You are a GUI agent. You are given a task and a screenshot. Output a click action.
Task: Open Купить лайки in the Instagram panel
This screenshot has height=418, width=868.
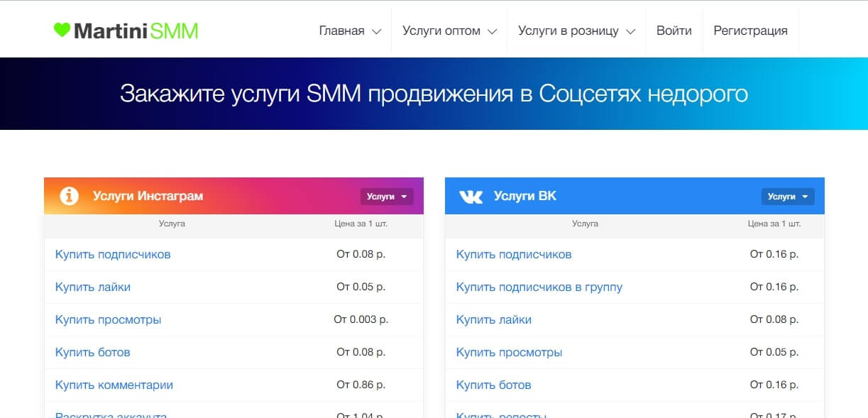(92, 287)
